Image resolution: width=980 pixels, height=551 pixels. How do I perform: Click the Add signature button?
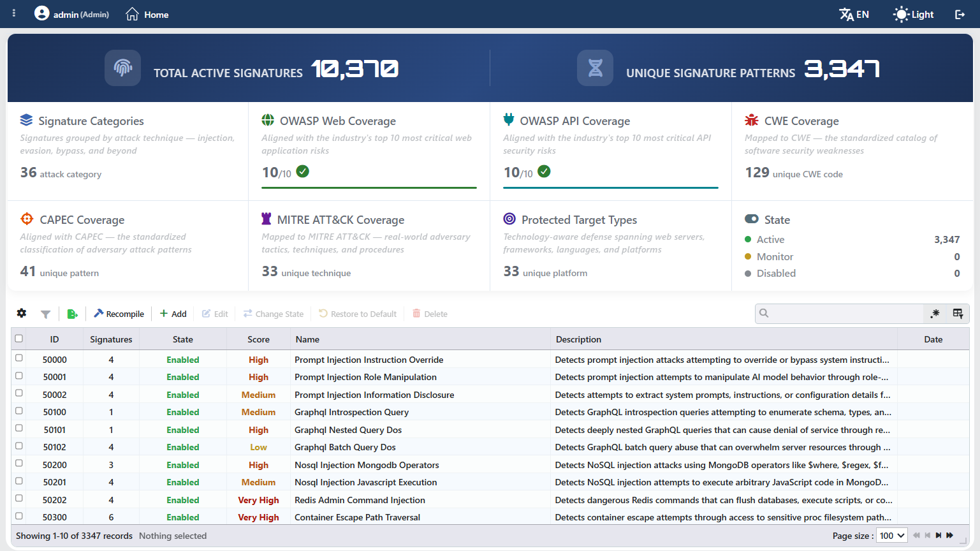(x=173, y=314)
